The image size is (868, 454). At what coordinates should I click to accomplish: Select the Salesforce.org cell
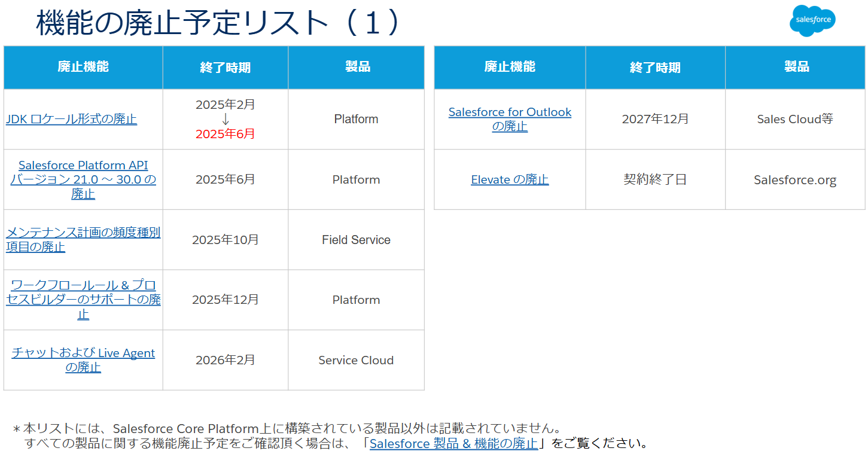tap(796, 180)
